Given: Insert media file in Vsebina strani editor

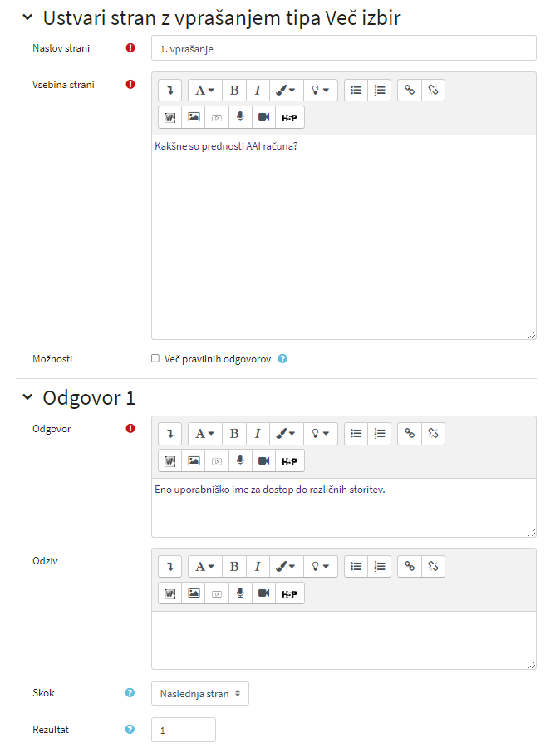Looking at the screenshot, I should (217, 117).
